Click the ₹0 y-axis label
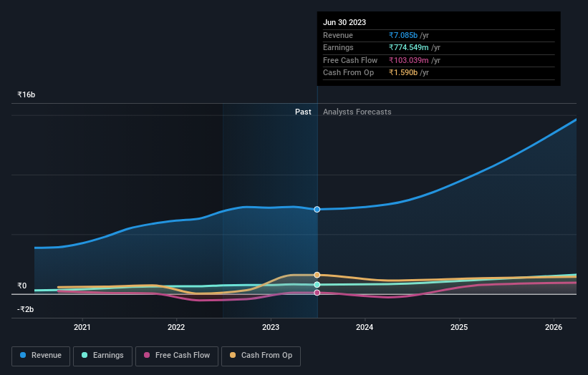The height and width of the screenshot is (375, 588). point(22,286)
